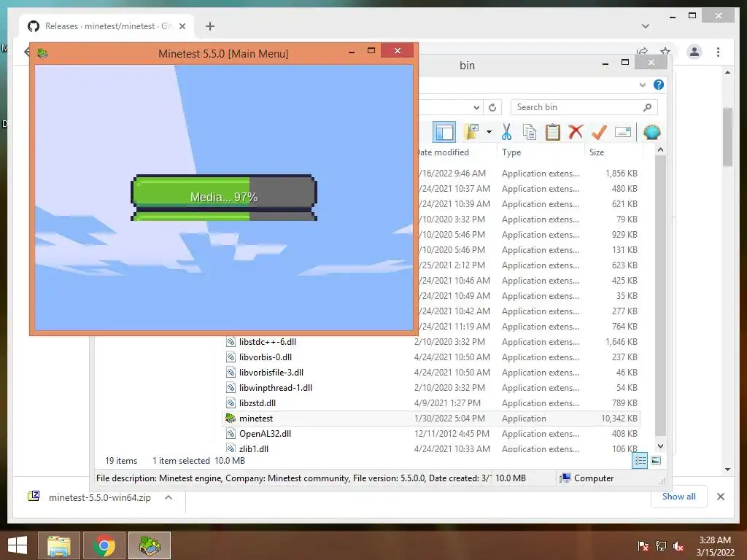The image size is (747, 560).
Task: Click the Cut scissors icon
Action: point(506,132)
